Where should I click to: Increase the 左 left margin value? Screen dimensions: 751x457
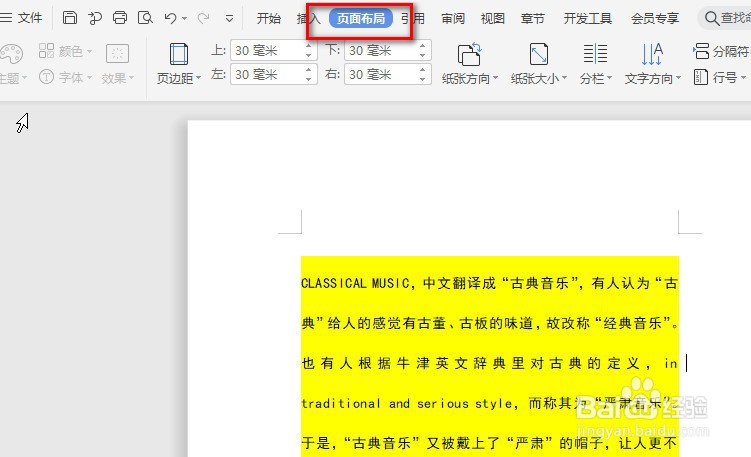point(308,70)
